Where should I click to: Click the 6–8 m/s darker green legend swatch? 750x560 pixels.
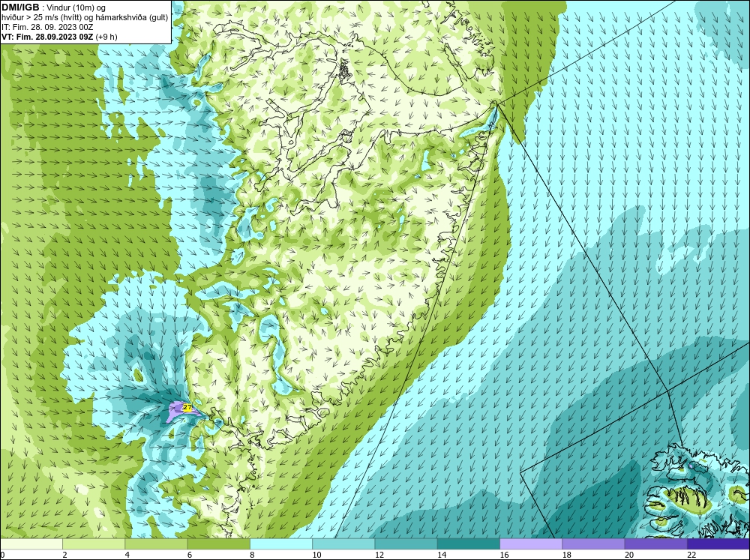point(218,544)
